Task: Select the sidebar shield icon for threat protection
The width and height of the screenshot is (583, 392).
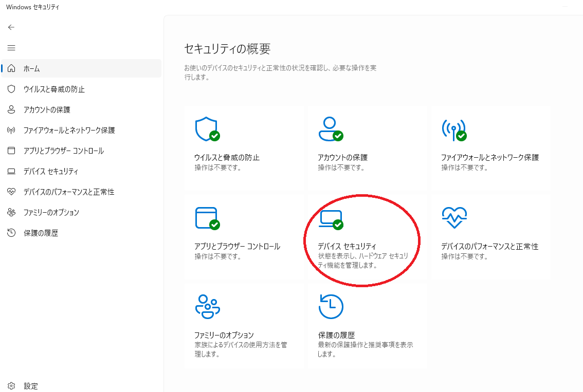Action: coord(11,88)
